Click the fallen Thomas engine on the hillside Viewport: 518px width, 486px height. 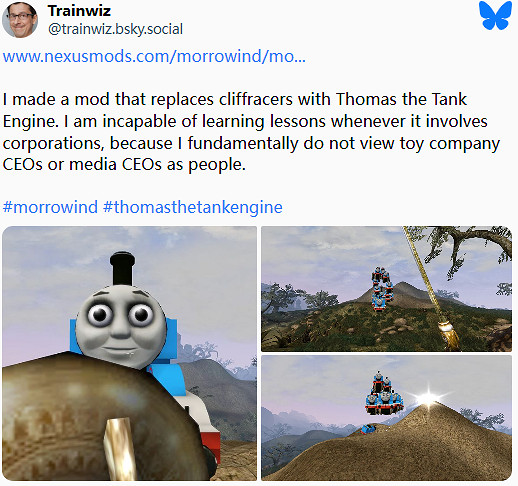(x=367, y=429)
